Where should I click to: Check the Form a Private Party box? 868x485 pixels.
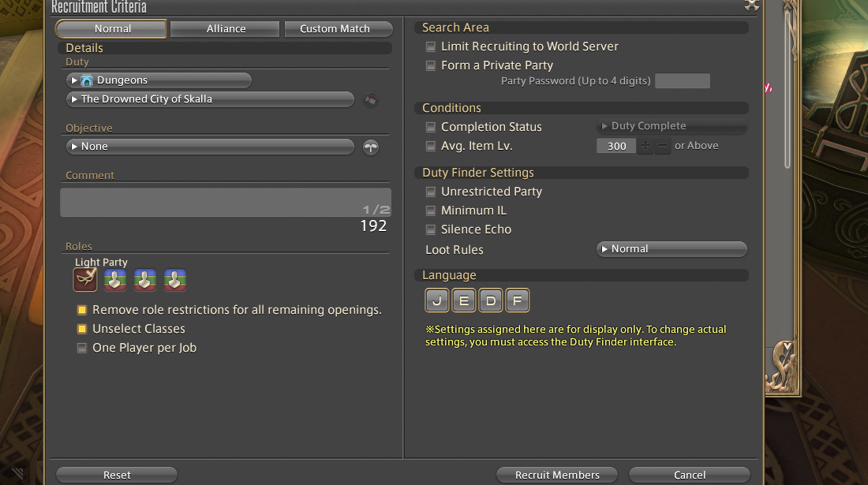431,66
